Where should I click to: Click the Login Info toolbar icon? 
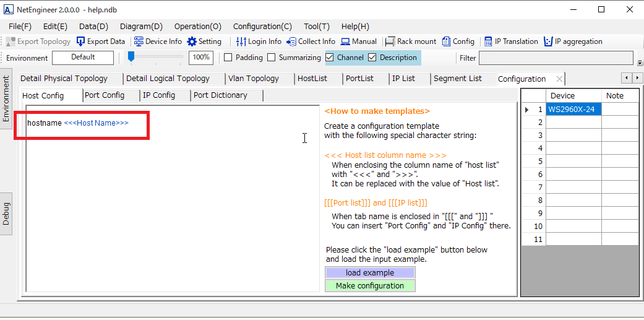[241, 41]
